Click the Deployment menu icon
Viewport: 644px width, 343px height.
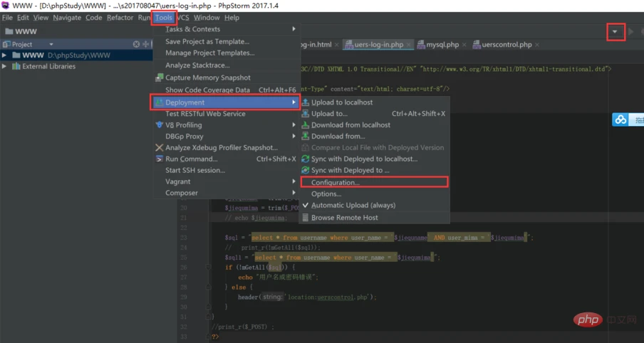coord(160,102)
